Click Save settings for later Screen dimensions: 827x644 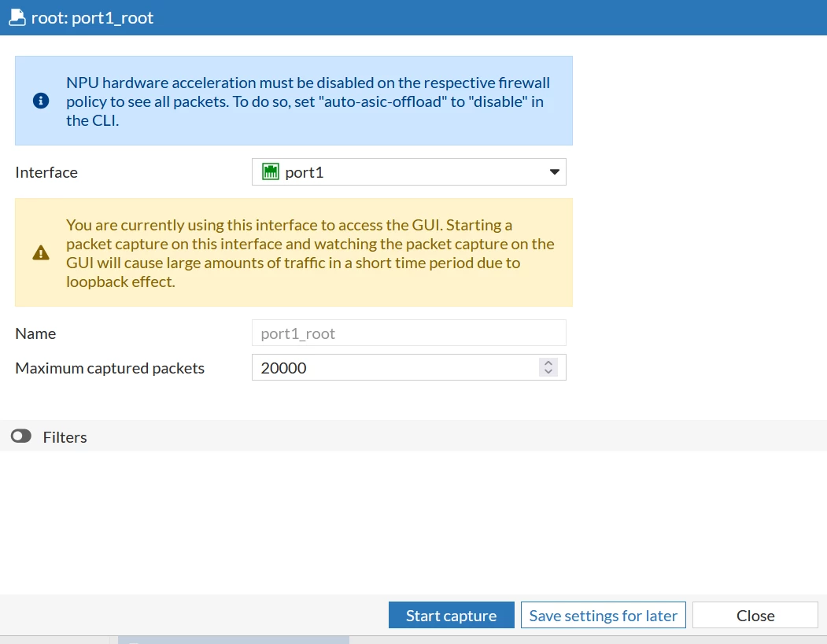pyautogui.click(x=603, y=615)
